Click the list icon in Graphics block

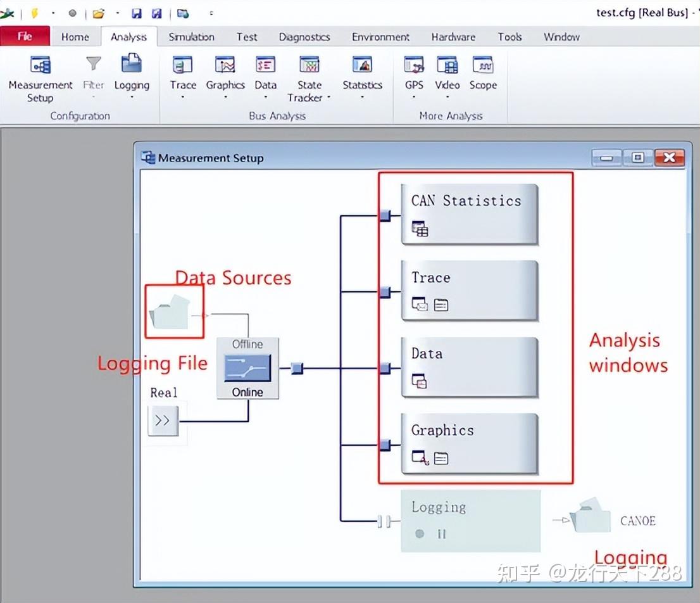441,459
